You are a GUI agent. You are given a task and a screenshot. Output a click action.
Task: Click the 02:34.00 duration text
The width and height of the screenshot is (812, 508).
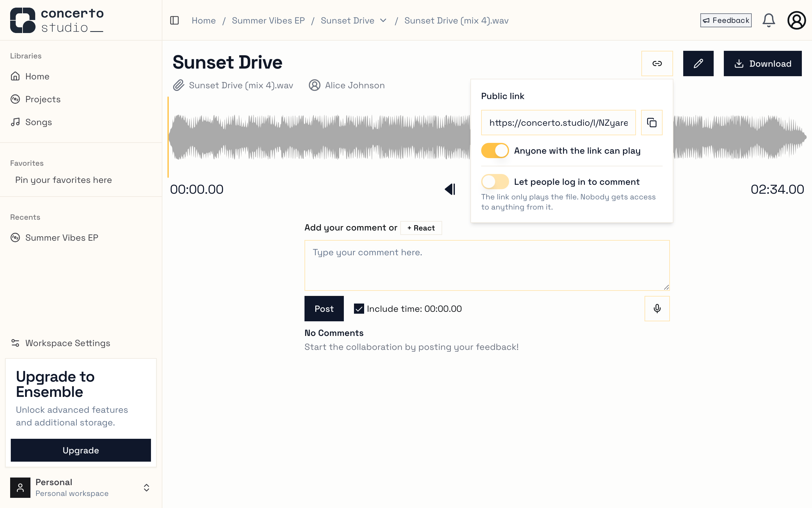tap(777, 189)
